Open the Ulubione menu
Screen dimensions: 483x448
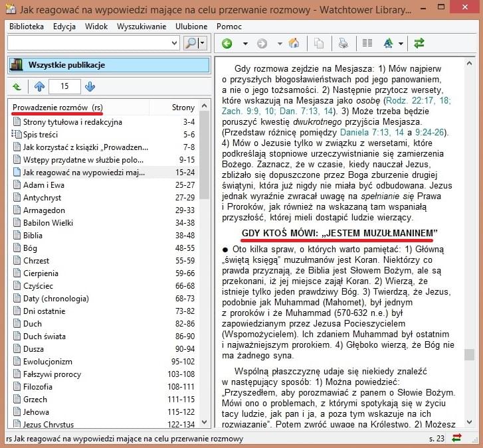click(x=191, y=27)
